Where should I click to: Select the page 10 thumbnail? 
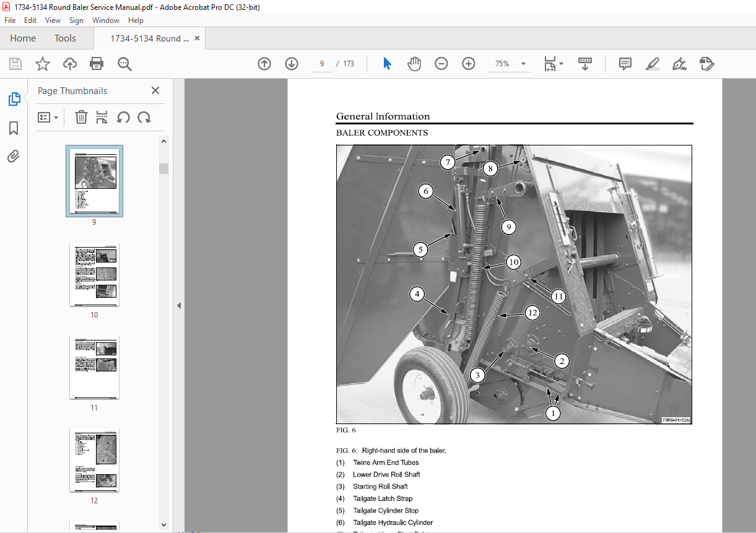(94, 274)
